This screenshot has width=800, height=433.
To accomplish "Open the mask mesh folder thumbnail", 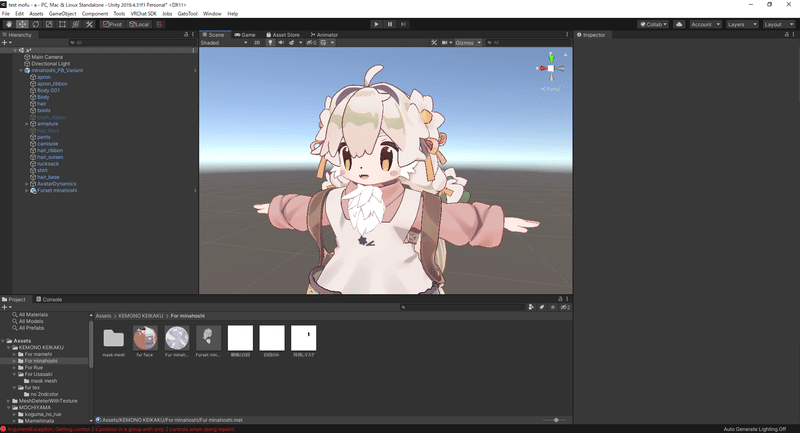I will click(x=113, y=338).
